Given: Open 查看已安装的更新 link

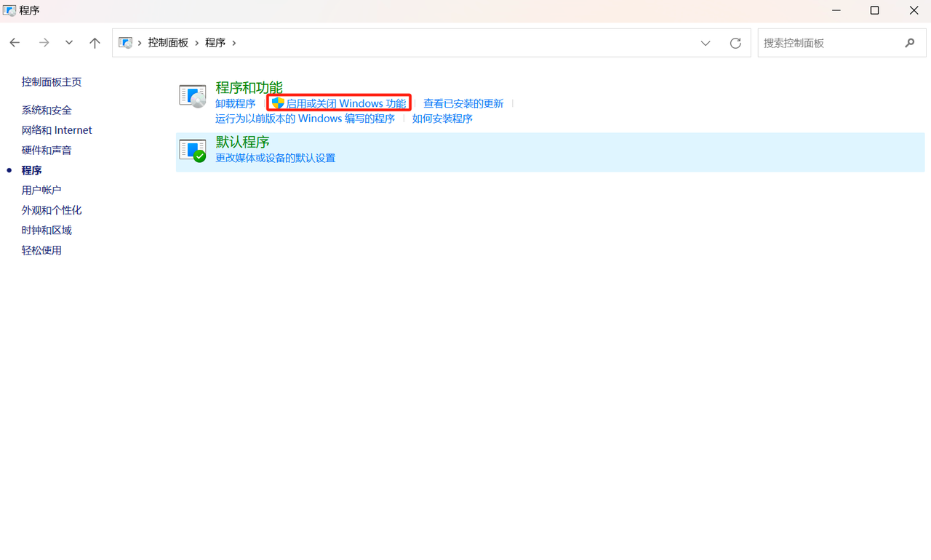Looking at the screenshot, I should (x=463, y=103).
